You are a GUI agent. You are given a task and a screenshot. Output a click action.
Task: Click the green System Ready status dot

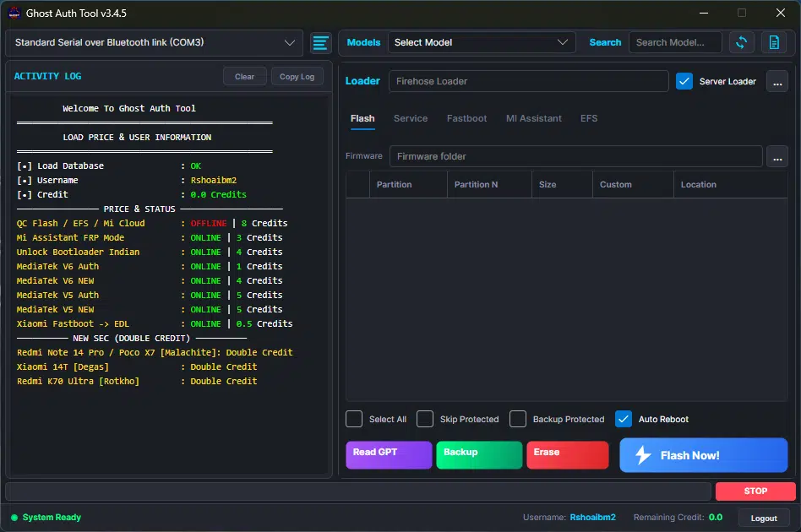click(x=14, y=517)
